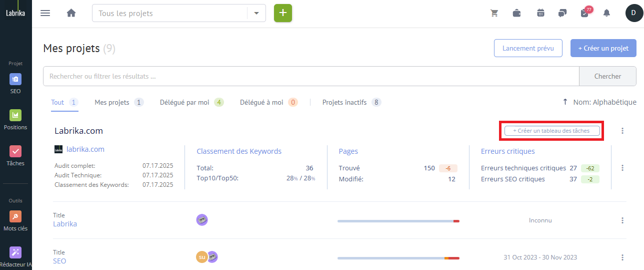644x270 pixels.
Task: Click the labrika.com favicon
Action: (58, 149)
